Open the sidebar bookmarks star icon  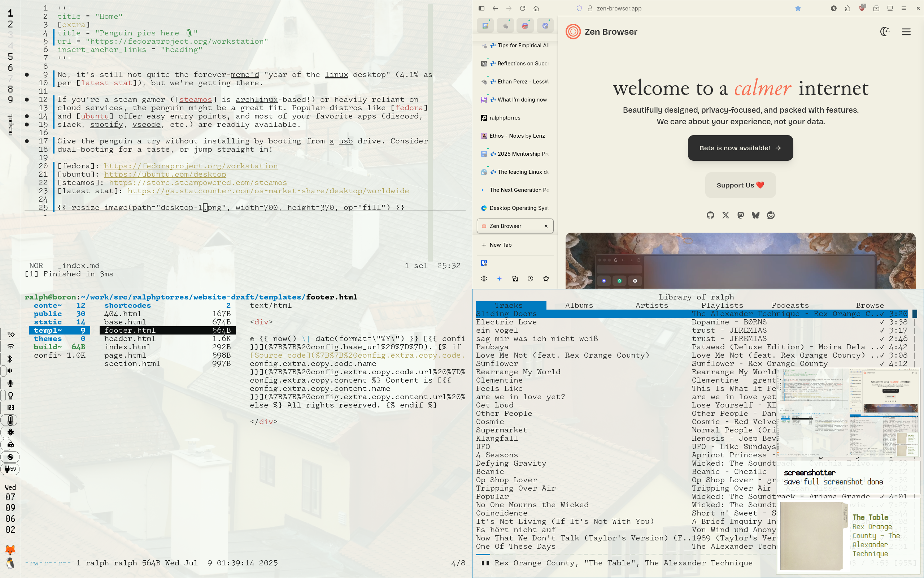pos(546,279)
